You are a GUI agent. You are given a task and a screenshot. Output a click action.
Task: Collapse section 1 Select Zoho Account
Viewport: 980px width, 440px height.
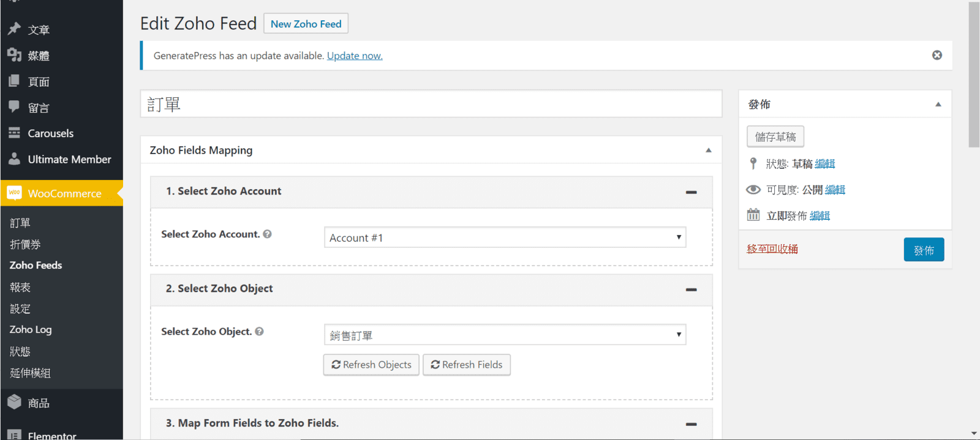692,192
